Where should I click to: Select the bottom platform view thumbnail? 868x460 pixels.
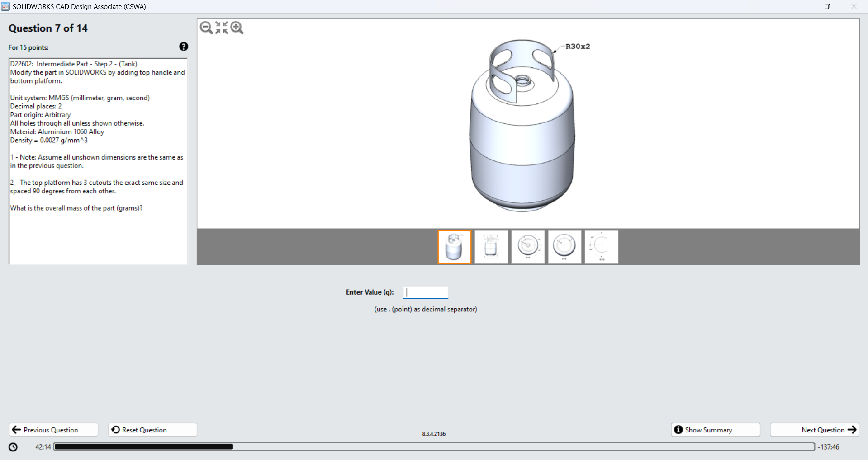[x=564, y=247]
